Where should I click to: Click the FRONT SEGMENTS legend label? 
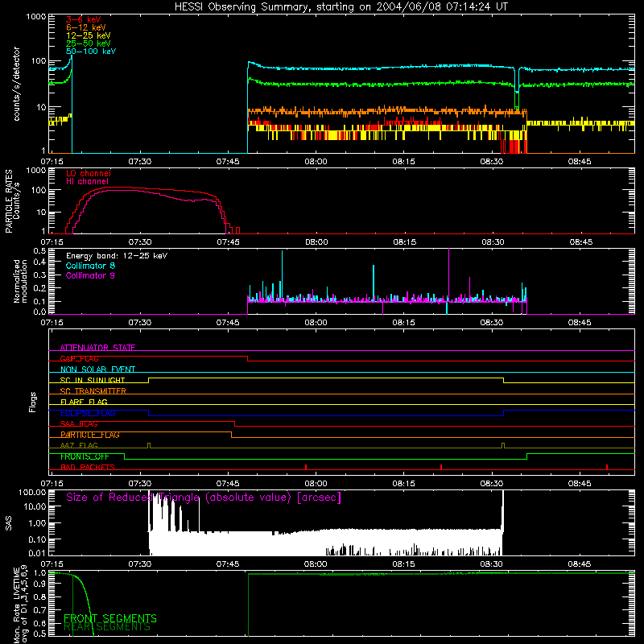(110, 618)
